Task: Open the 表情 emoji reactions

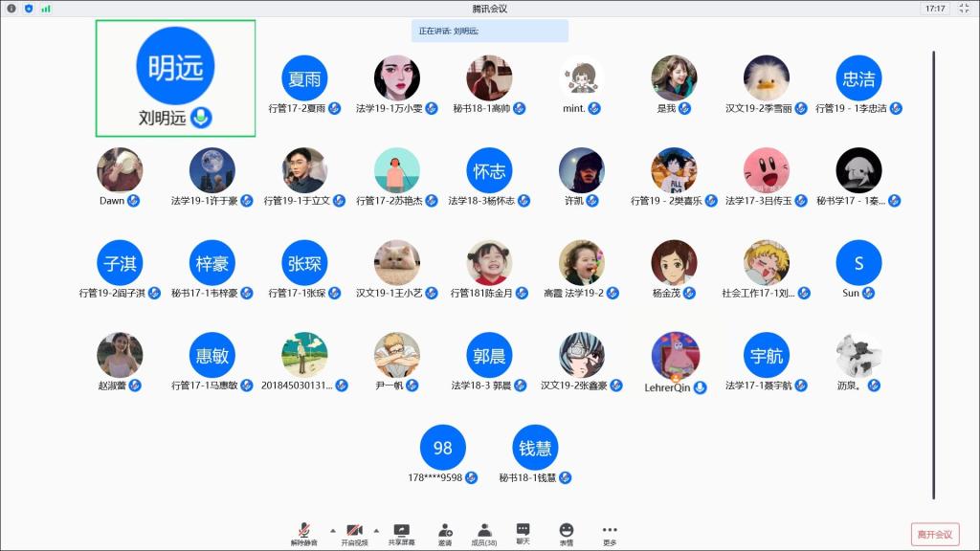Action: click(x=567, y=533)
